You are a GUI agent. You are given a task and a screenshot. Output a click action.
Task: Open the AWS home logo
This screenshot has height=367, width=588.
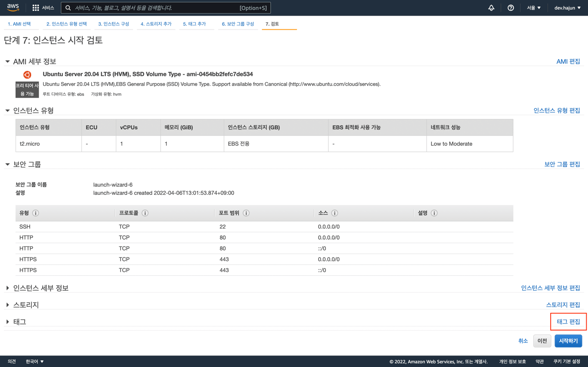tap(13, 7)
